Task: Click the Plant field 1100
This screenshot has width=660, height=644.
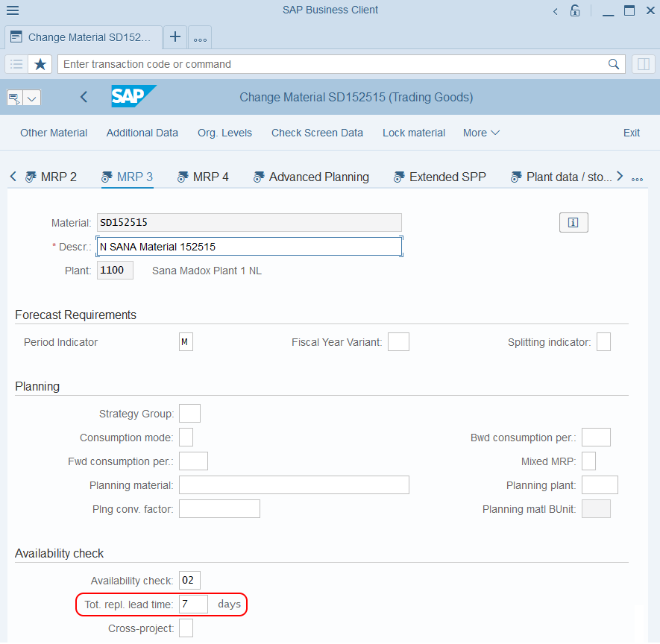Action: tap(115, 270)
